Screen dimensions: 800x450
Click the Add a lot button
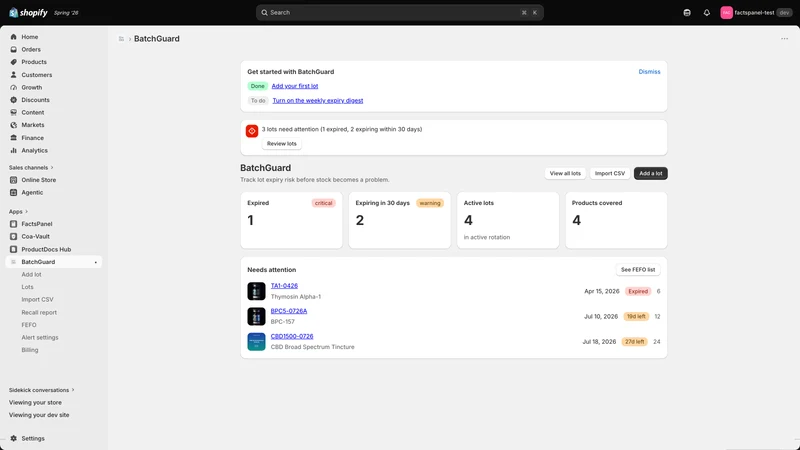(651, 173)
